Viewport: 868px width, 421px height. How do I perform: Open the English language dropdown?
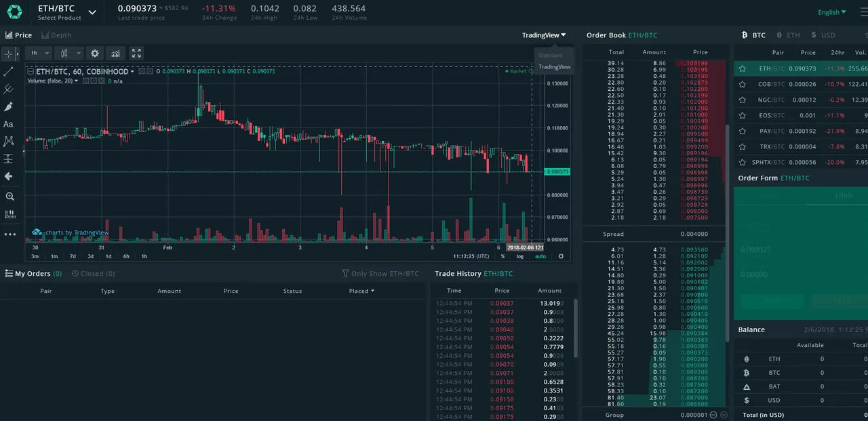832,12
